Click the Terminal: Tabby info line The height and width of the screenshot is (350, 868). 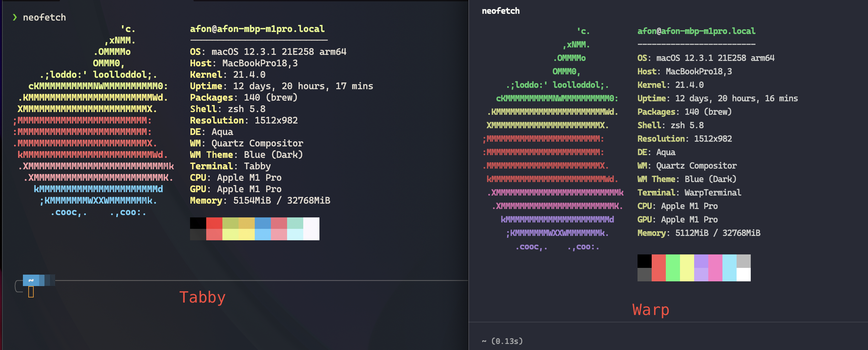pos(230,166)
